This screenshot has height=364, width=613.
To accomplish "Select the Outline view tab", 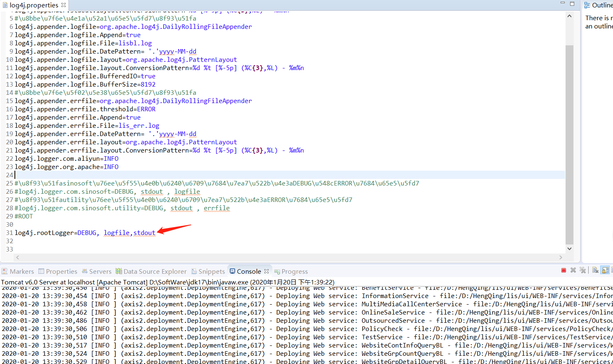I will [x=599, y=5].
